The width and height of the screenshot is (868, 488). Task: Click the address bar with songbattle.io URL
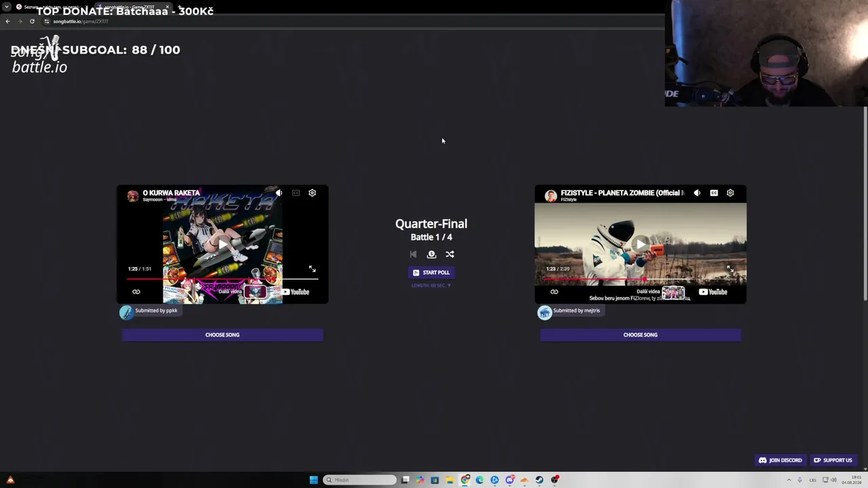point(353,21)
